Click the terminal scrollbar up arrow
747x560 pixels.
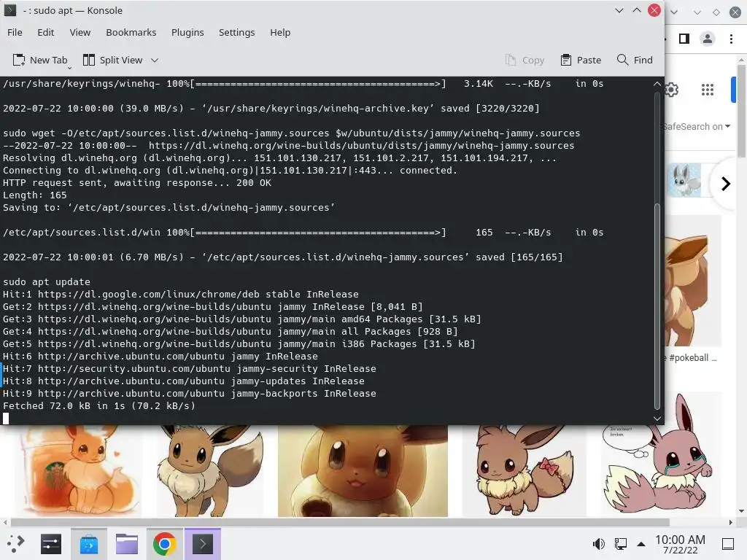657,84
